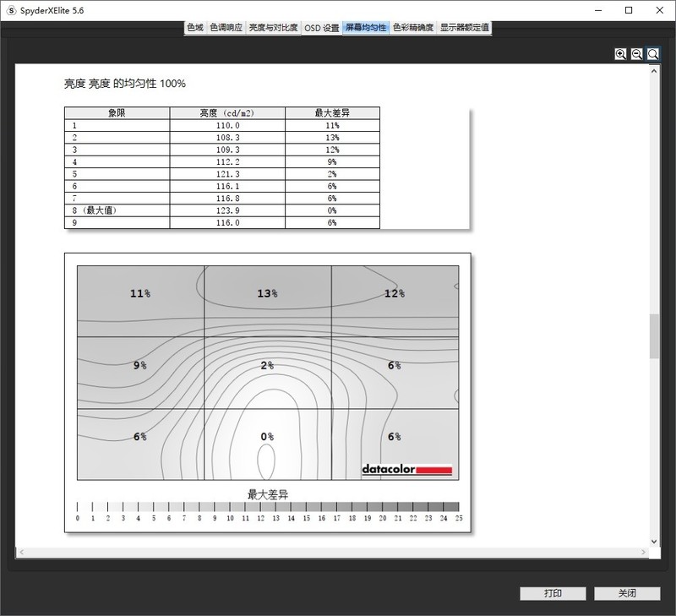Open the OSD 设置 tab
Image resolution: width=676 pixels, height=616 pixels.
click(322, 26)
